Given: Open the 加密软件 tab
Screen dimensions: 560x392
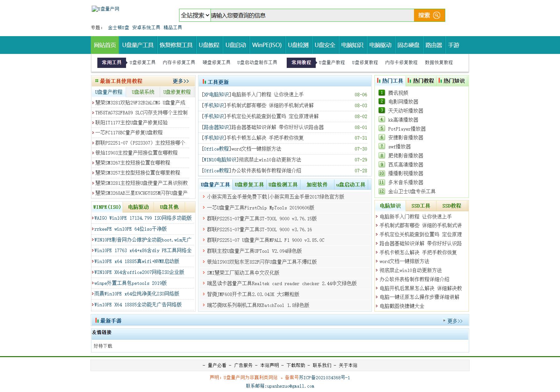Looking at the screenshot, I should point(317,184).
